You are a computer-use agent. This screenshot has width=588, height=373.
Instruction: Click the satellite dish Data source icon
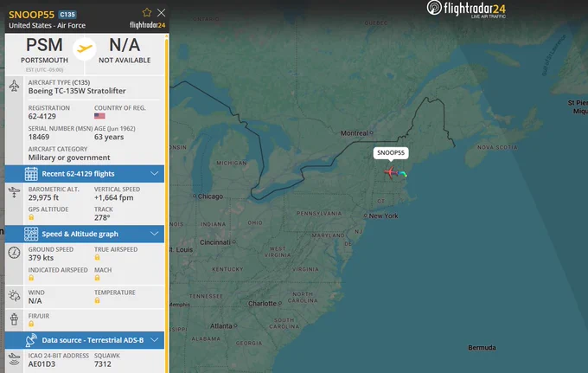tap(31, 340)
